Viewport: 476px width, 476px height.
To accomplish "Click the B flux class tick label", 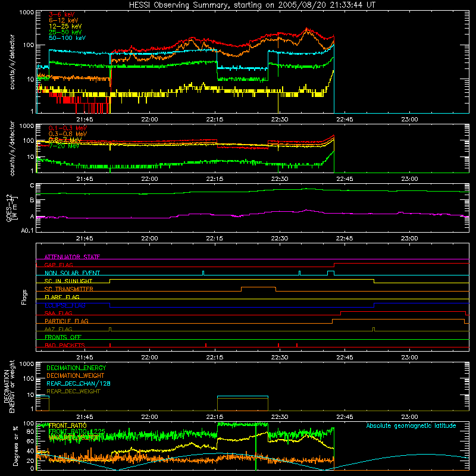I will pyautogui.click(x=32, y=201).
